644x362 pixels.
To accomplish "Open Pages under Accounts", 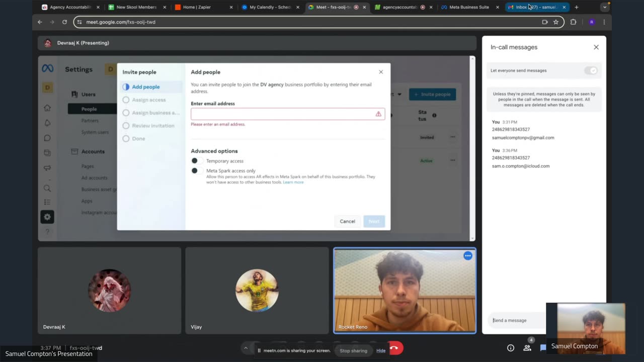I will pos(88,166).
